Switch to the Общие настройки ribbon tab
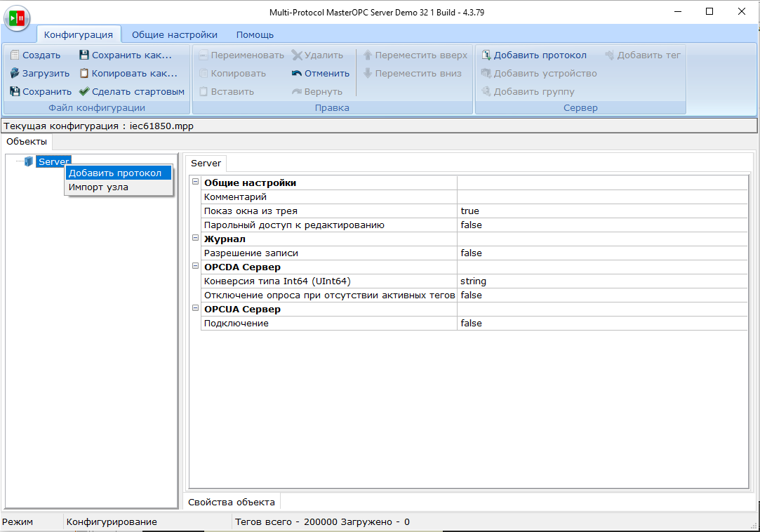 click(175, 34)
